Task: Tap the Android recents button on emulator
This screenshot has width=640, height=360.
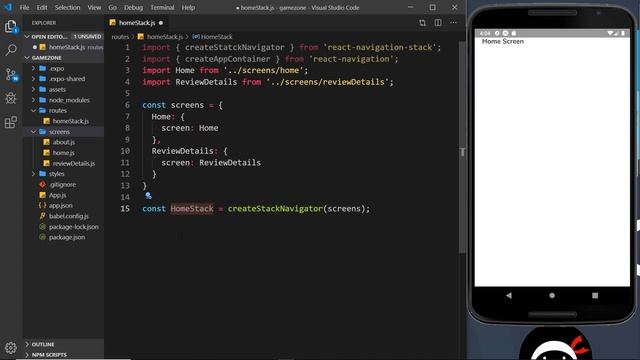Action: pyautogui.click(x=595, y=295)
